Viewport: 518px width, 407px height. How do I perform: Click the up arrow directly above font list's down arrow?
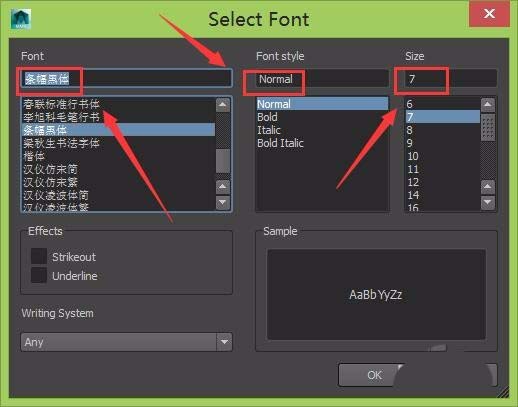click(223, 187)
